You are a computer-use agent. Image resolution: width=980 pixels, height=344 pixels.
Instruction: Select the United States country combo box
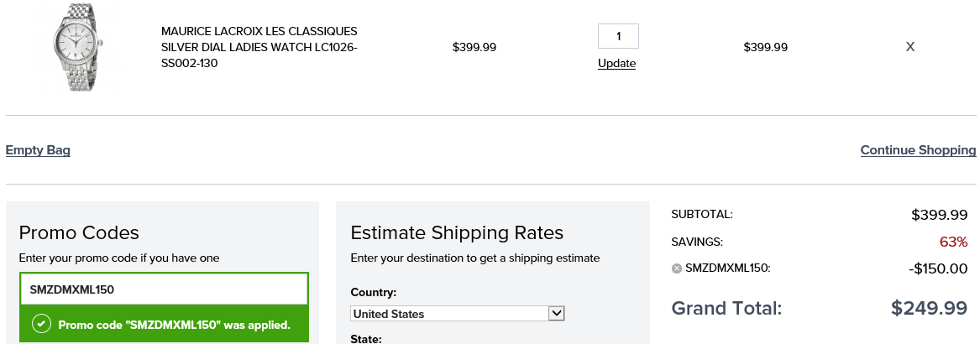tap(458, 314)
